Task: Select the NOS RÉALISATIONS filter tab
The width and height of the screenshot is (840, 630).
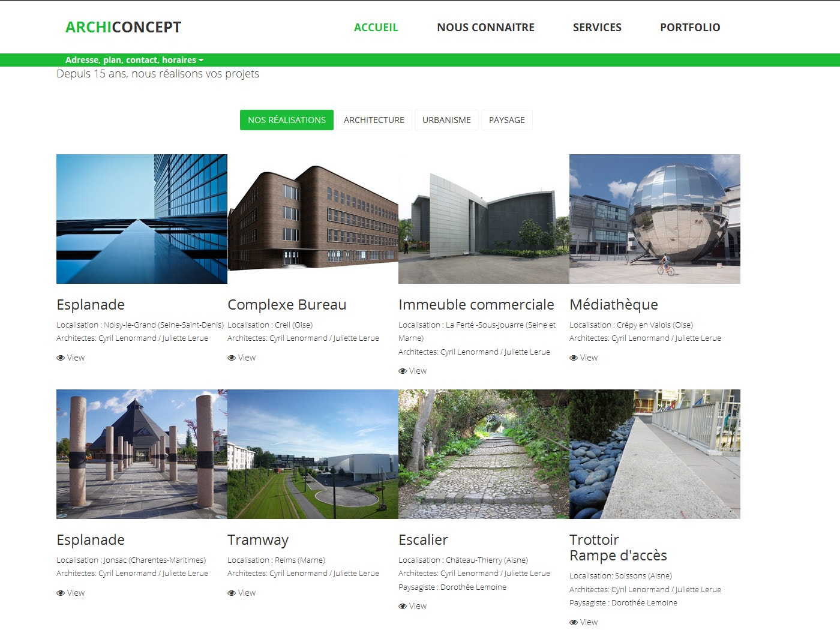Action: (287, 120)
